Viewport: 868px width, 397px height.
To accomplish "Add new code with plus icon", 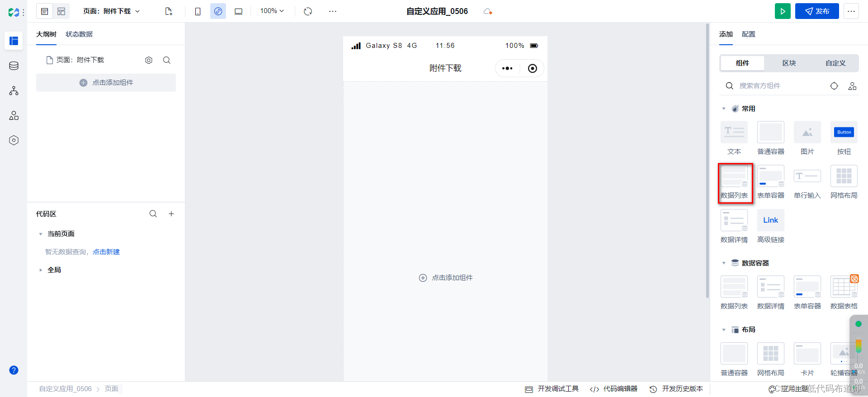I will (x=171, y=214).
